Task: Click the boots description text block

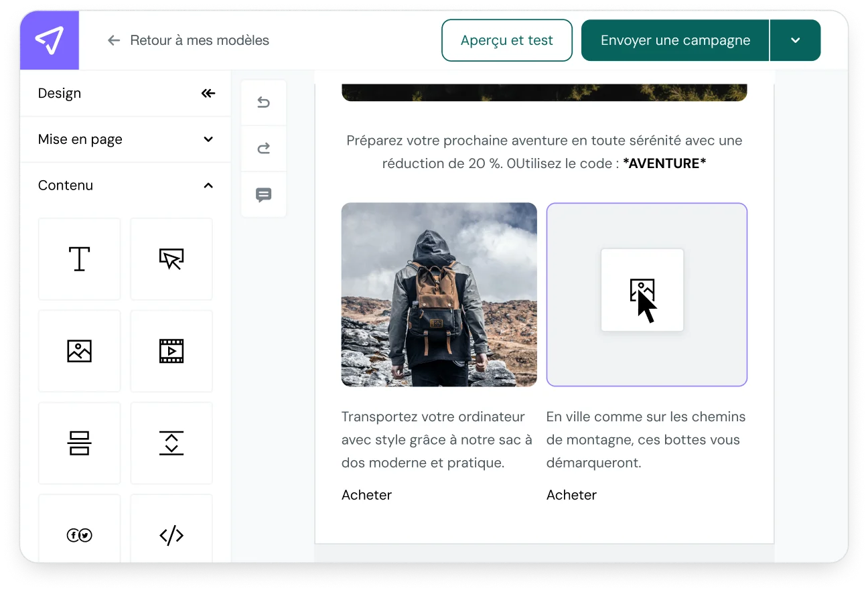Action: [646, 440]
